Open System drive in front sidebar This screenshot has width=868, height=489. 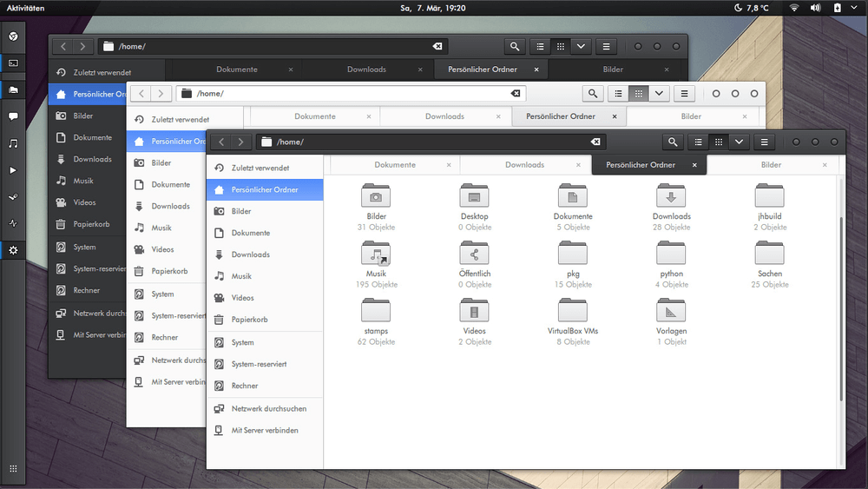(265, 342)
